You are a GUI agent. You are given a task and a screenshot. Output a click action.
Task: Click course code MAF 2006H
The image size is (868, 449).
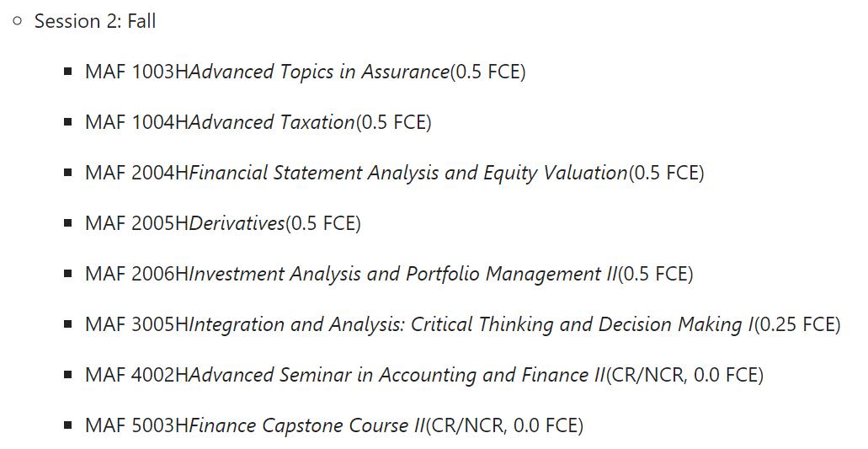[136, 274]
